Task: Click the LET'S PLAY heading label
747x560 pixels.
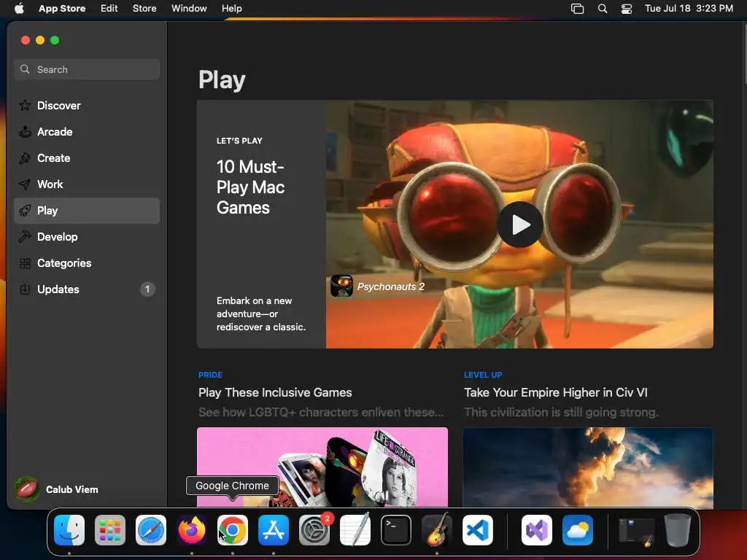Action: pos(239,141)
